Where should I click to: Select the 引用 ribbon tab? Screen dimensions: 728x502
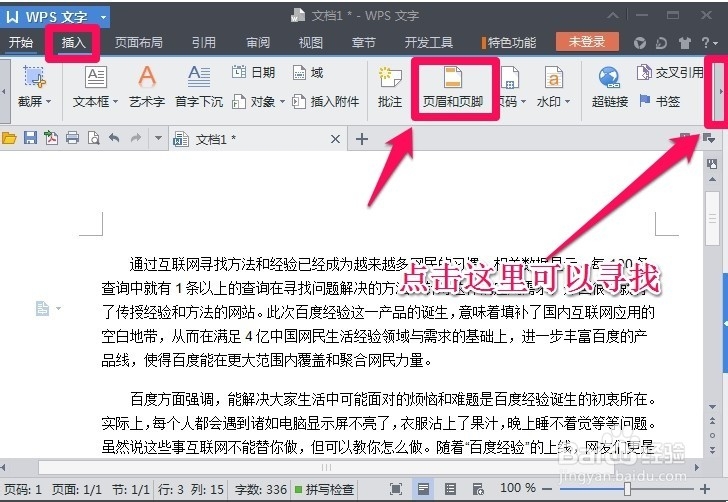pyautogui.click(x=203, y=42)
